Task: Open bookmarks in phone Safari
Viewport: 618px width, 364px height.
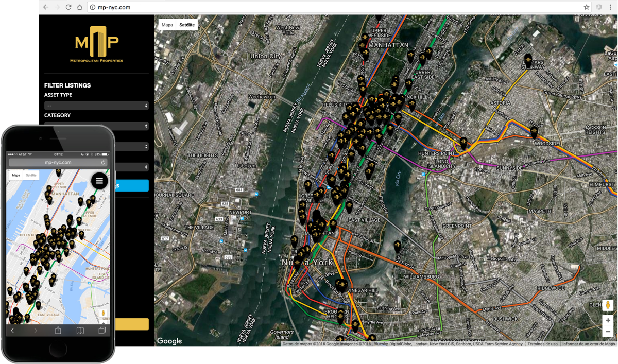Action: coord(80,331)
